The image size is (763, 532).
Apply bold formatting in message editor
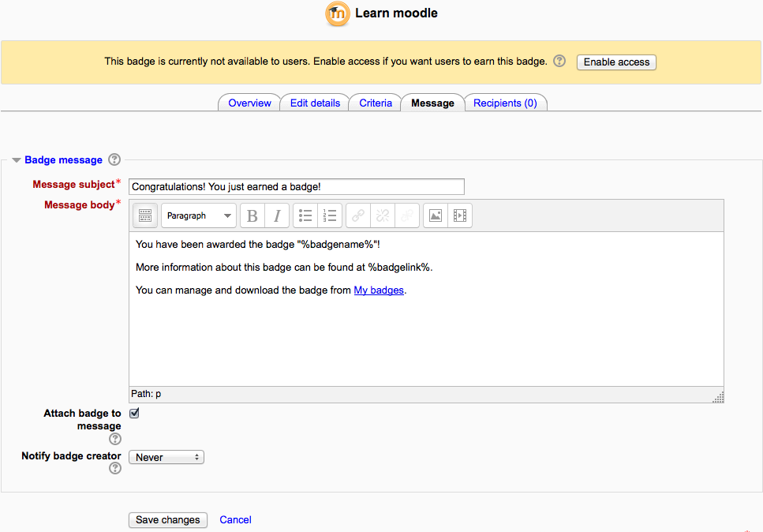coord(252,215)
